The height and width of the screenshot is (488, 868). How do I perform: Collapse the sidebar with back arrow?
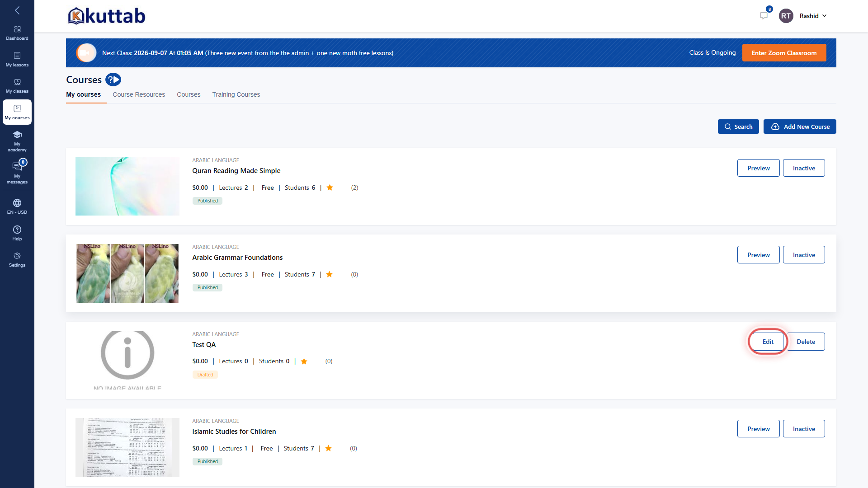pos(17,10)
